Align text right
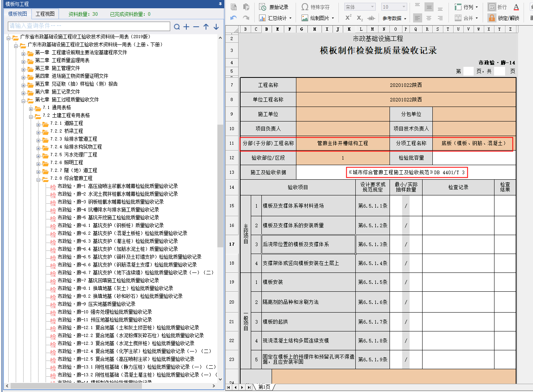This screenshot has width=533, height=392. [x=440, y=18]
